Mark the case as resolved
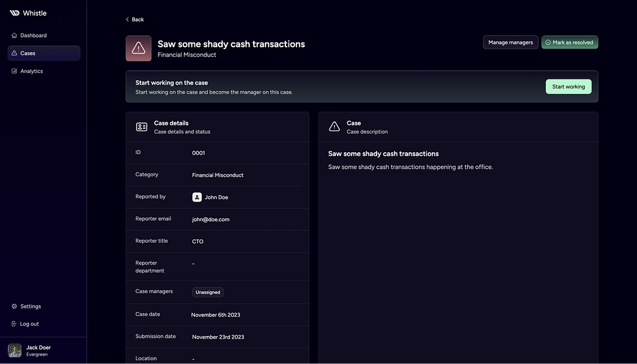Image resolution: width=637 pixels, height=364 pixels. coord(570,42)
